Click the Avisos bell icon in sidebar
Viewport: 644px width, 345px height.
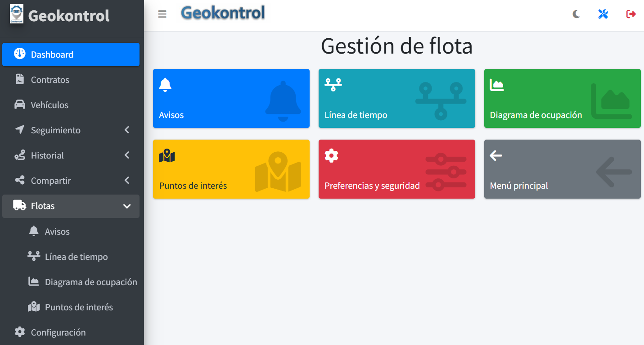pyautogui.click(x=34, y=231)
